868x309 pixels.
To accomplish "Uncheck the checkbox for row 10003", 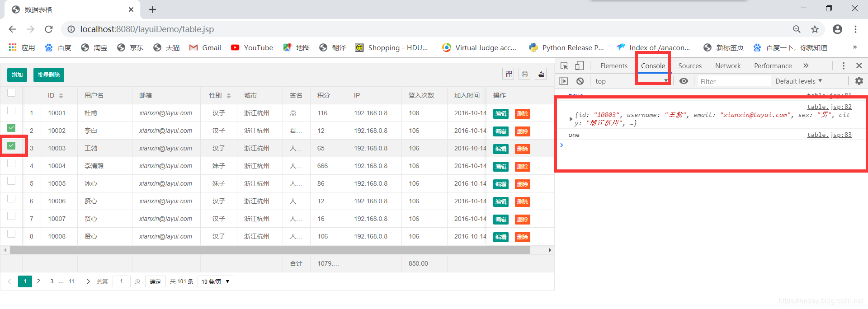I will 11,145.
